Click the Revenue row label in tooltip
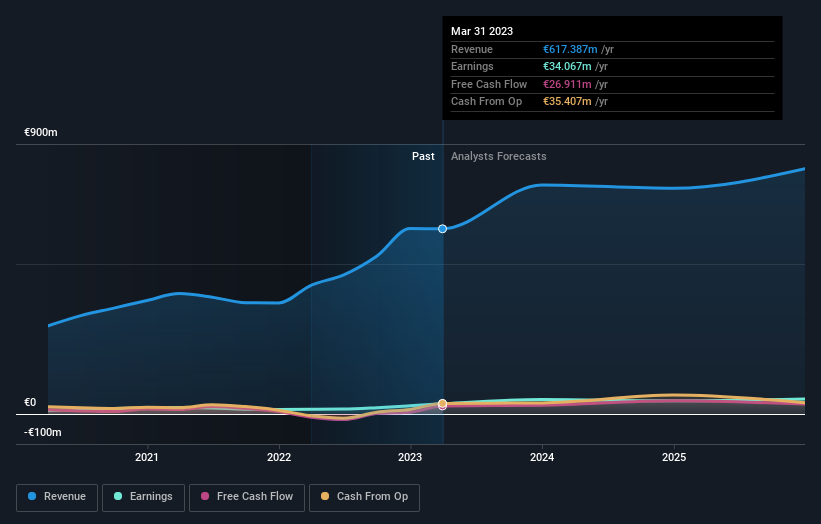Image resolution: width=821 pixels, height=524 pixels. (x=472, y=49)
